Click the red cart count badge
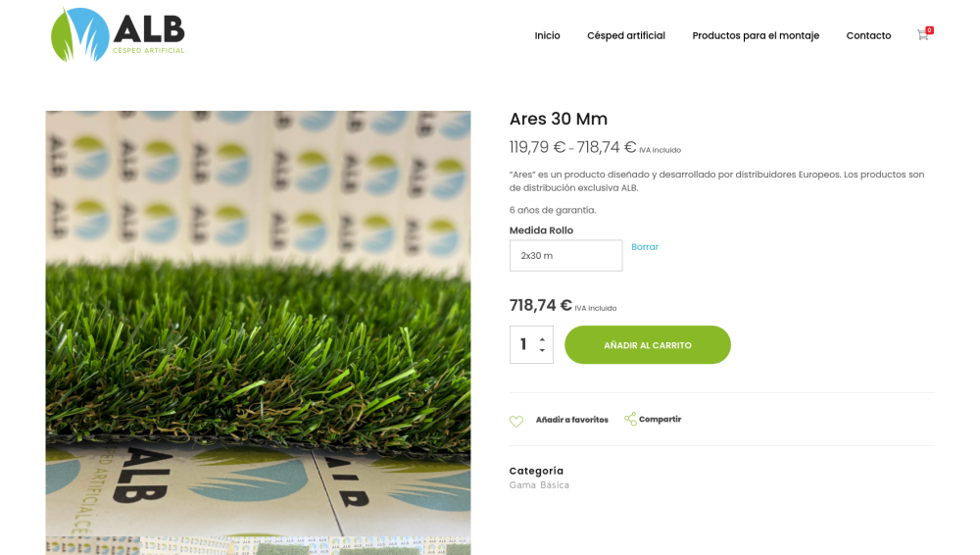 (x=929, y=30)
